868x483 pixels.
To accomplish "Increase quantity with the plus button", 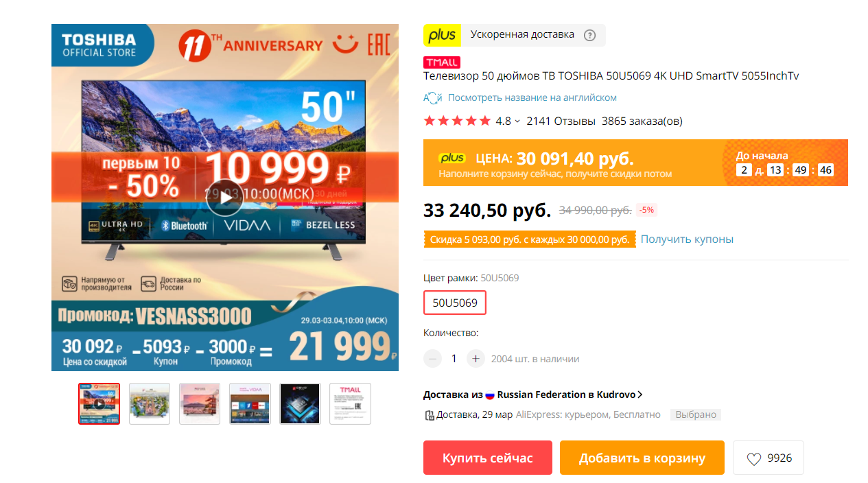I will tap(476, 358).
